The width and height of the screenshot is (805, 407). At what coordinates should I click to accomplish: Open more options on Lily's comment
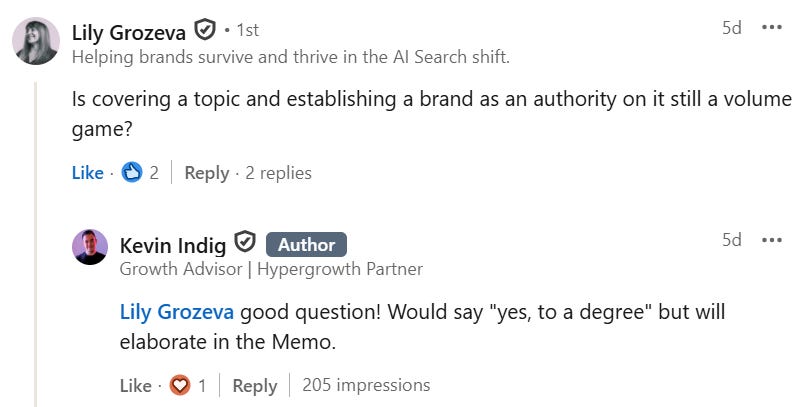tap(772, 27)
